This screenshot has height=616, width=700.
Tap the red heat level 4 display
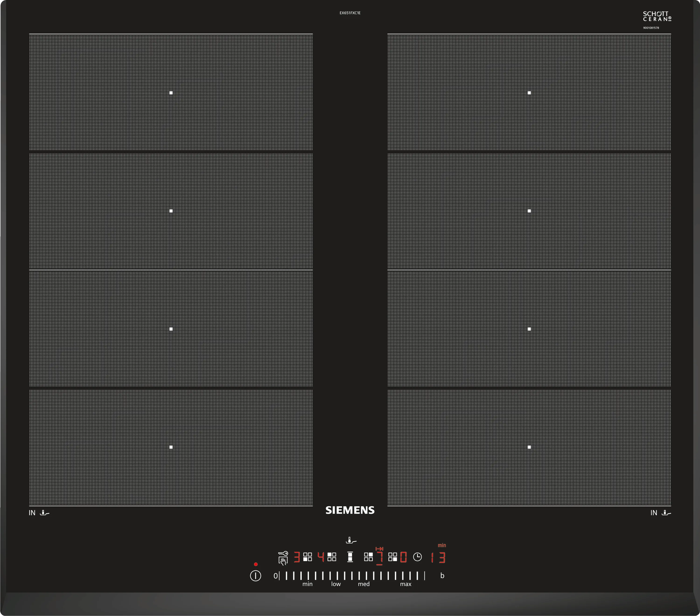tap(321, 557)
